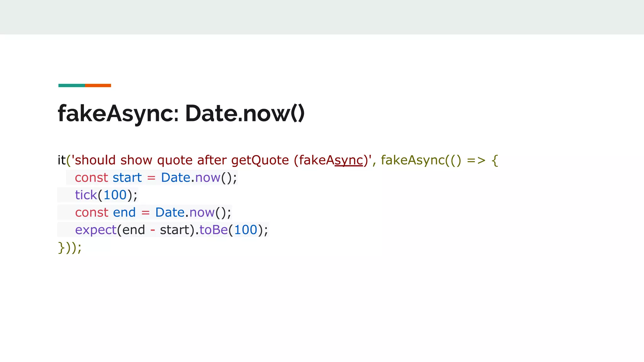Click the 'tick(100);' code line
The width and height of the screenshot is (644, 362).
[106, 195]
